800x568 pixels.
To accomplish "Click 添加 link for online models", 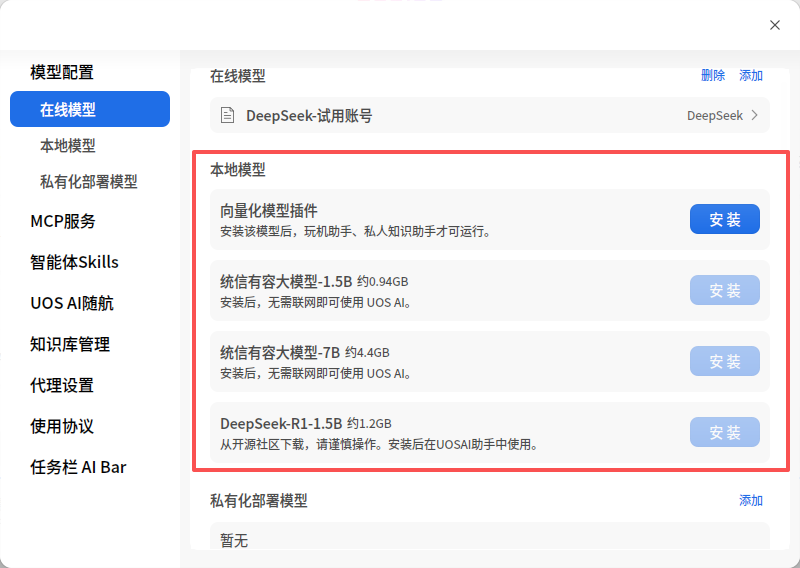I will click(x=751, y=76).
